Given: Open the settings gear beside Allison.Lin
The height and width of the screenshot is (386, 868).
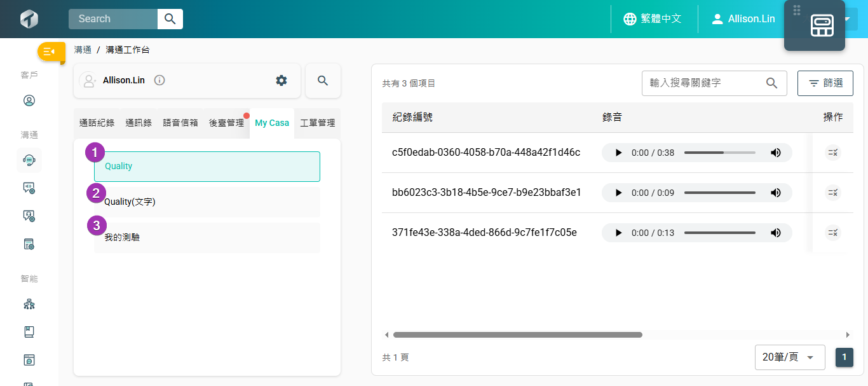Looking at the screenshot, I should pos(281,80).
